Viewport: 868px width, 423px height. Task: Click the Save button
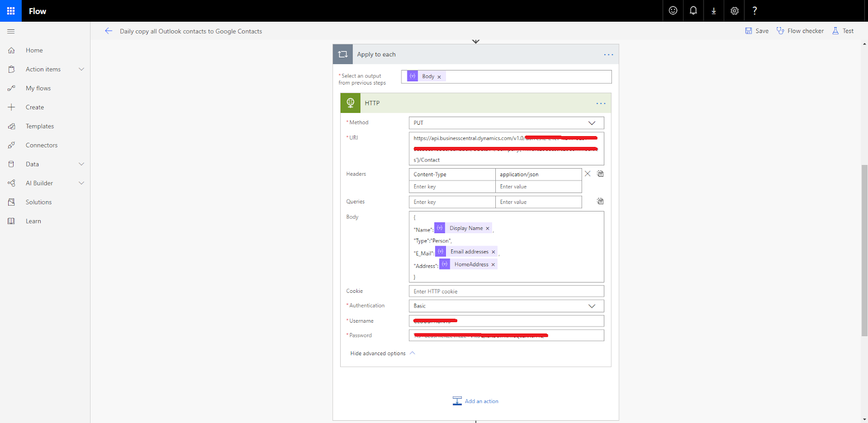tap(757, 31)
